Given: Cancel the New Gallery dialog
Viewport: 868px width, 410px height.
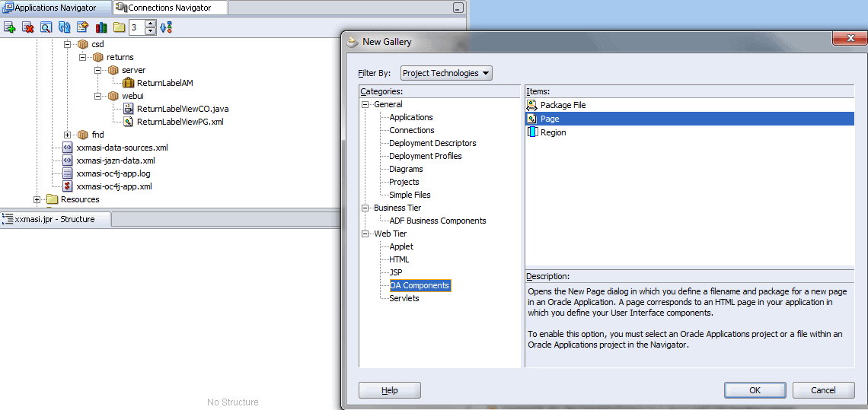Looking at the screenshot, I should pyautogui.click(x=823, y=390).
